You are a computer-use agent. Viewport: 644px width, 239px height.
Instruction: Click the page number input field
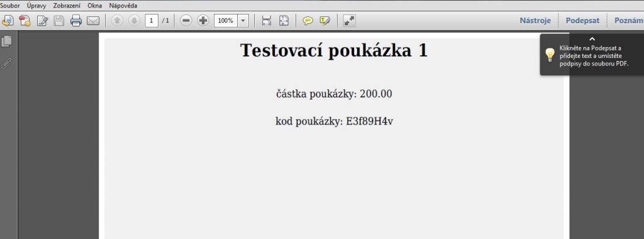point(152,21)
